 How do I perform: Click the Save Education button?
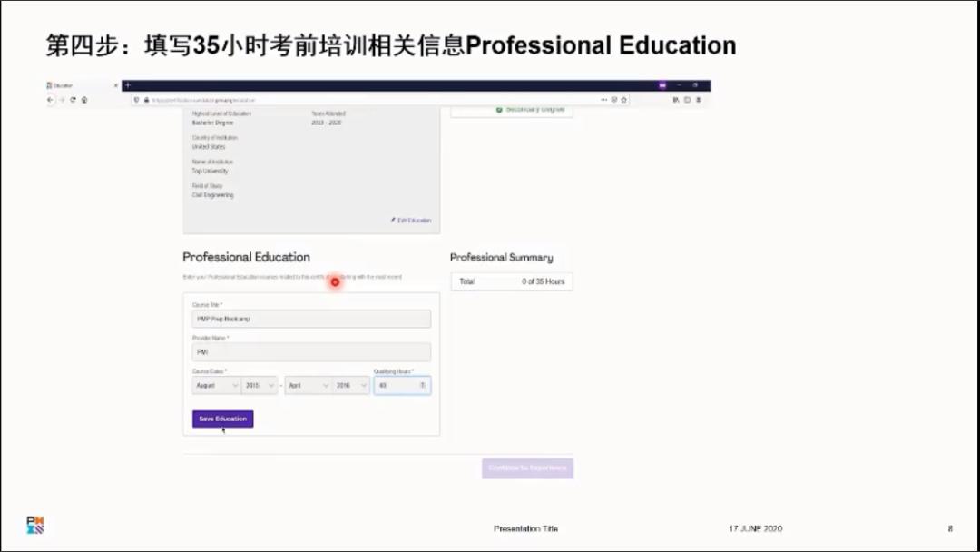[x=222, y=419]
